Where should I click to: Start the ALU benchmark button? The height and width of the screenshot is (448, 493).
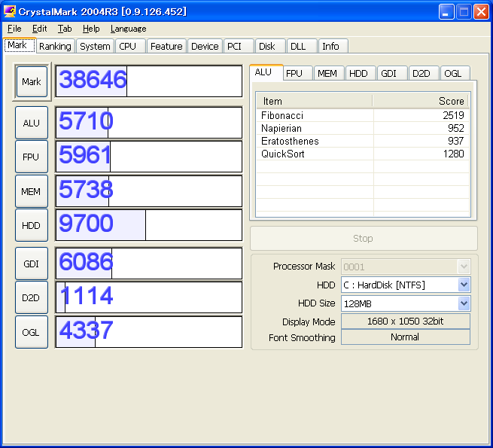pyautogui.click(x=32, y=123)
